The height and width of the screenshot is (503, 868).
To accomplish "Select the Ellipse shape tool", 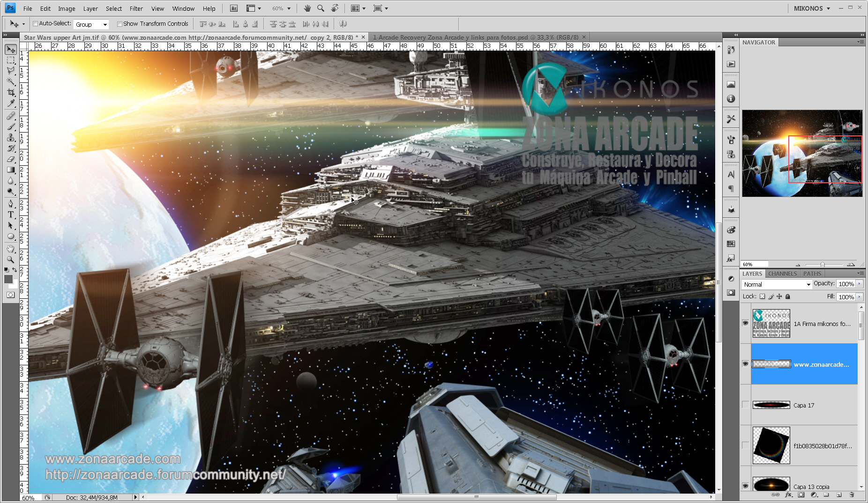I will point(11,236).
